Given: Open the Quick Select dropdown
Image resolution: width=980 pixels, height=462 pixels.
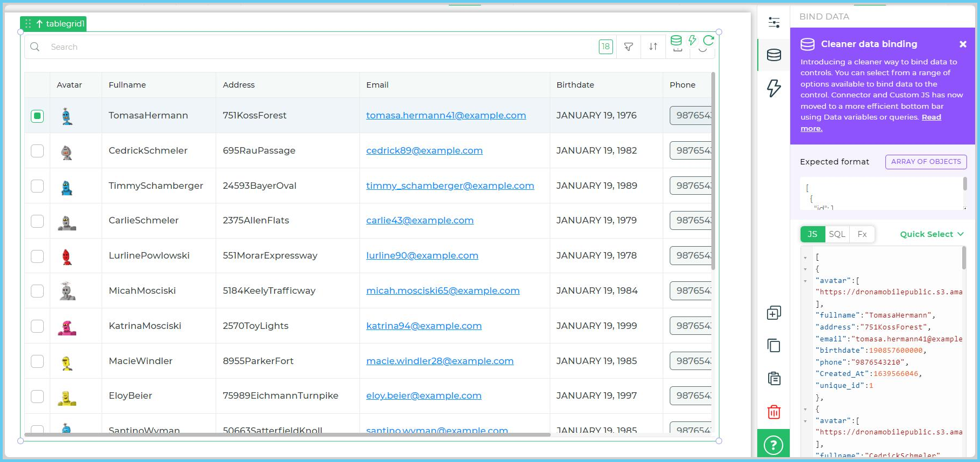Looking at the screenshot, I should click(931, 234).
